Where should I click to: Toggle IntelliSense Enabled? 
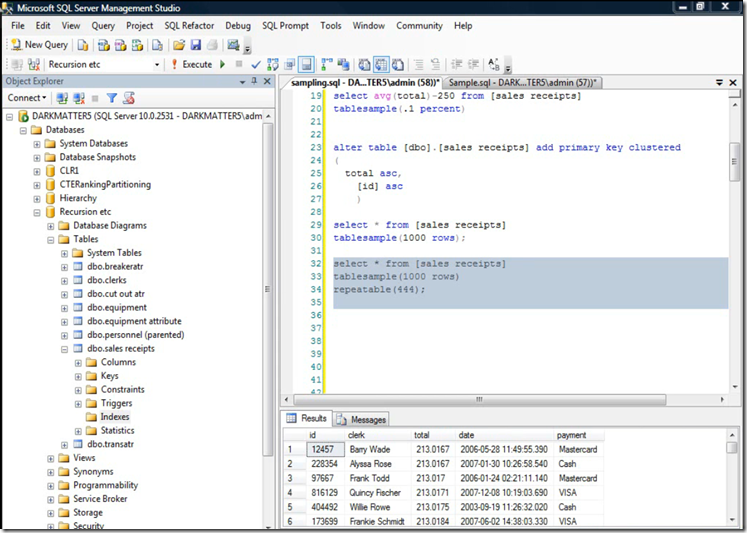pyautogui.click(x=306, y=64)
